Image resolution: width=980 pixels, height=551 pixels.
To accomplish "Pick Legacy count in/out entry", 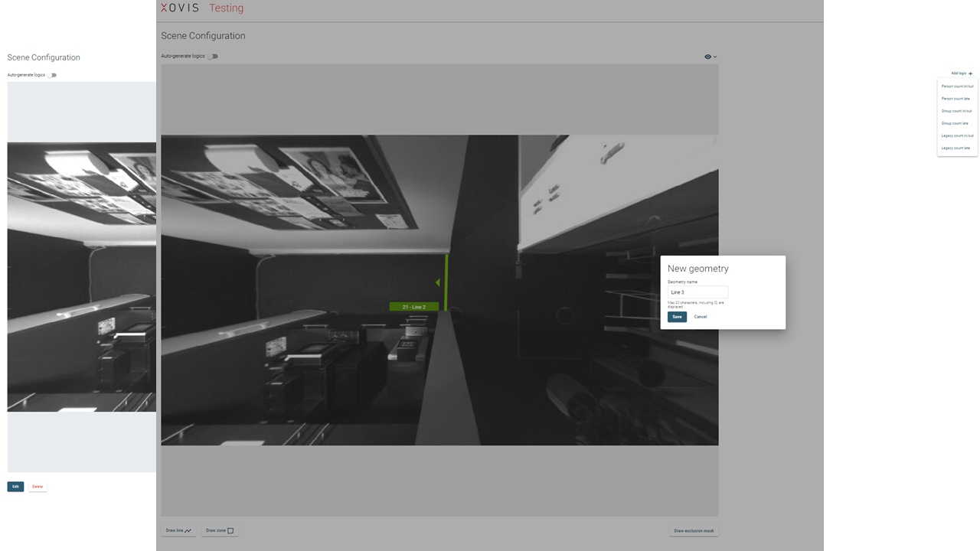I will [957, 135].
